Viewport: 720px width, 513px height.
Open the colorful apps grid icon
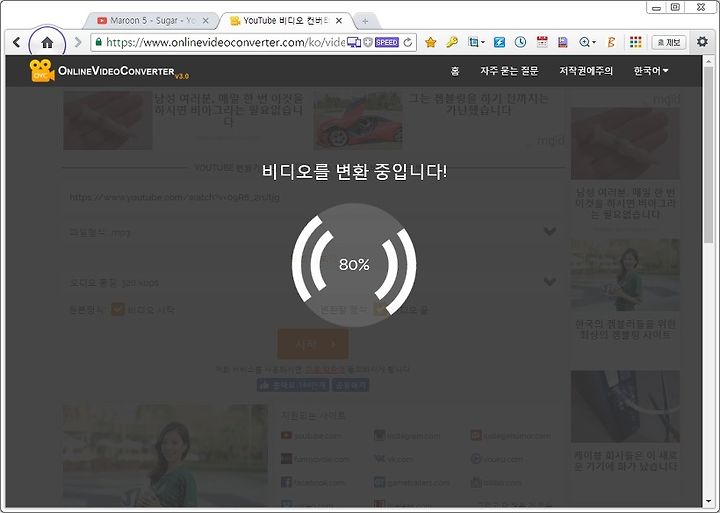click(636, 42)
